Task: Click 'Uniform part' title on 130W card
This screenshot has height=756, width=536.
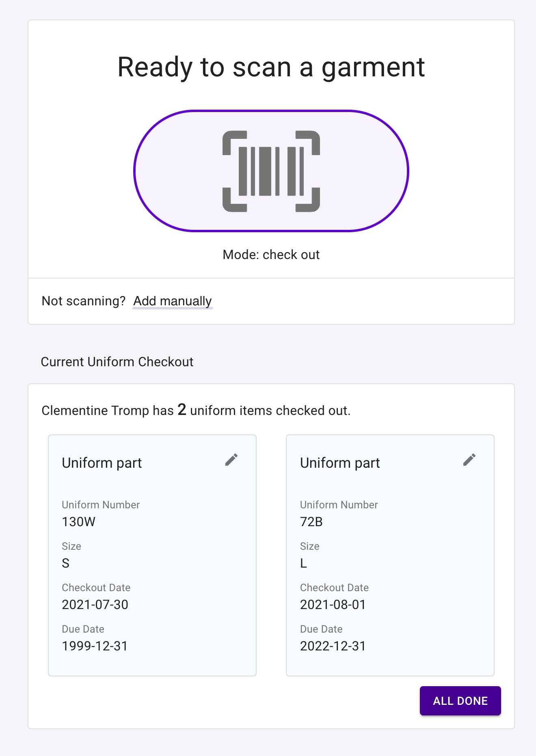Action: (102, 463)
